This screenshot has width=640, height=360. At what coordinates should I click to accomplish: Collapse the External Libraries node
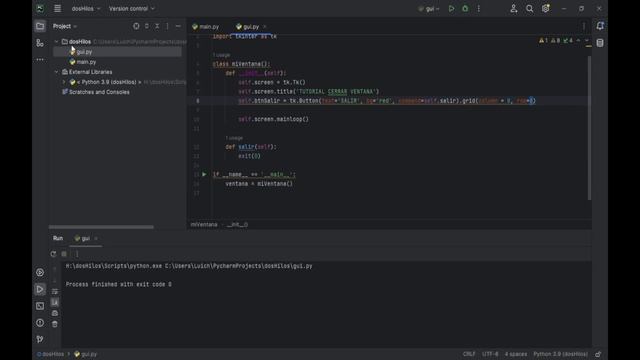[56, 72]
